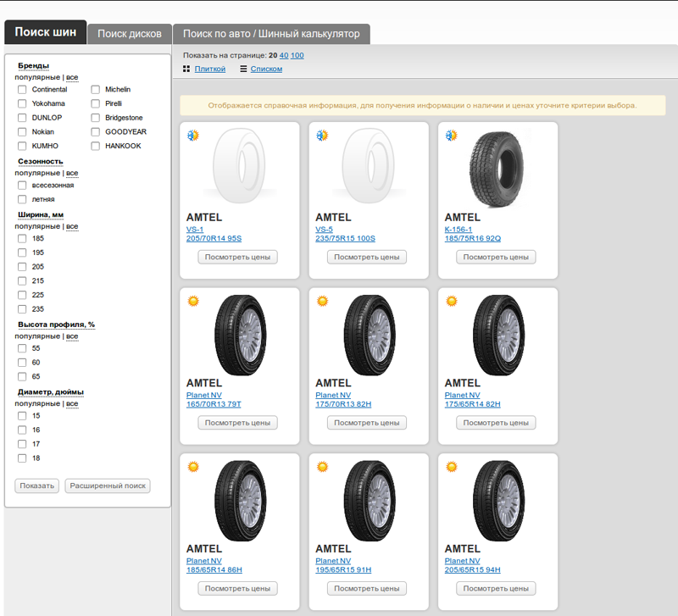The image size is (678, 616).
Task: Select the Поиск шин tab
Action: pos(46,32)
